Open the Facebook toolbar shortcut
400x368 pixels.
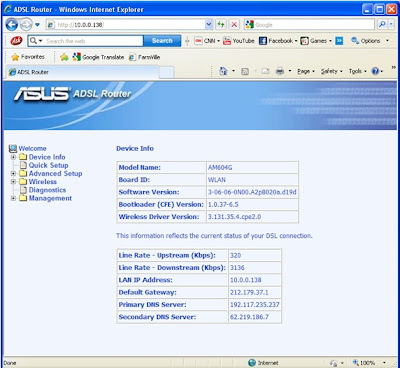[x=278, y=41]
